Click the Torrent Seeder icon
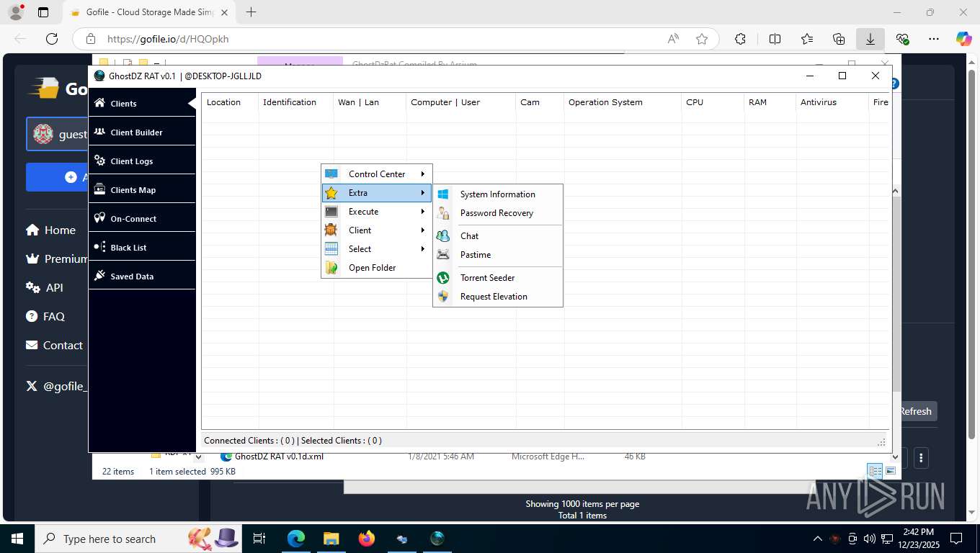 coord(443,277)
